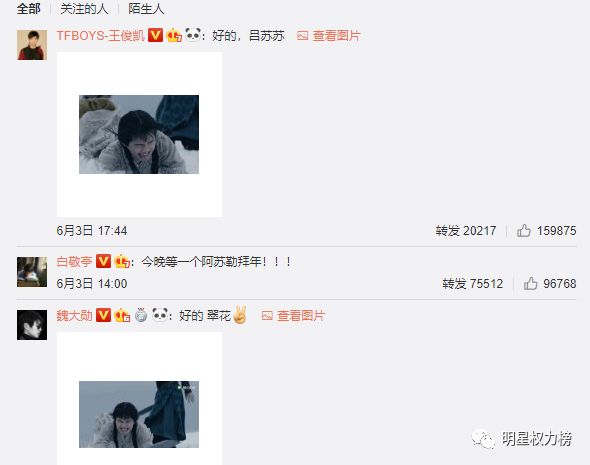Viewport: 590px width, 465px height.
Task: Click the 魏大勋 username link
Action: pos(75,315)
